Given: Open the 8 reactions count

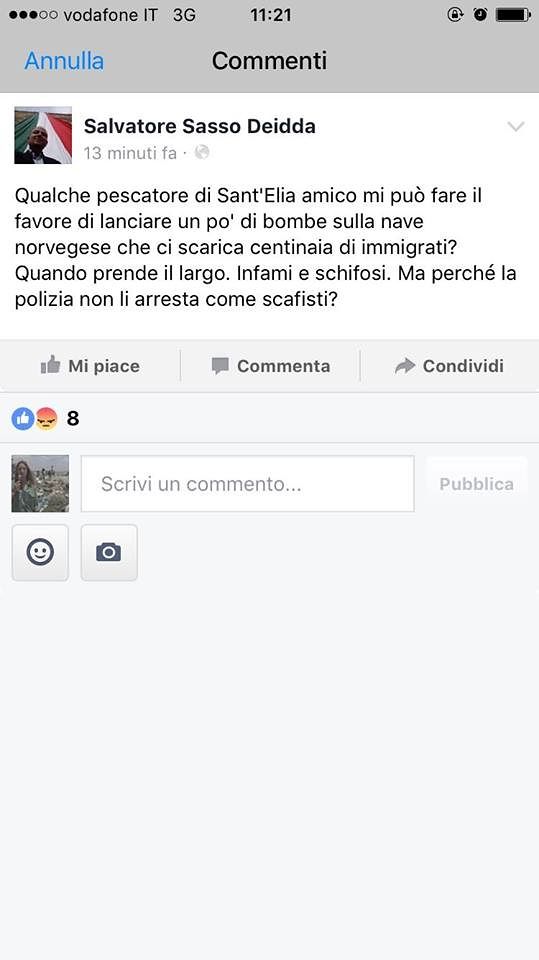Looking at the screenshot, I should tap(73, 419).
